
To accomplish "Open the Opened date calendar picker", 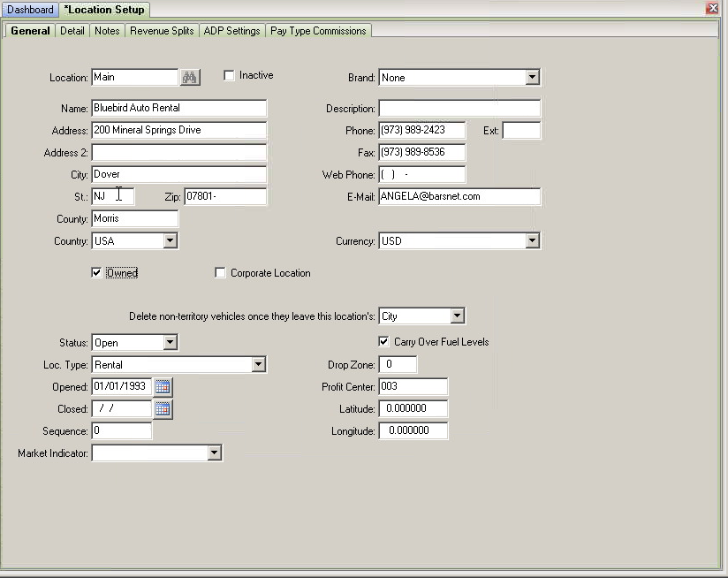I will click(x=163, y=387).
